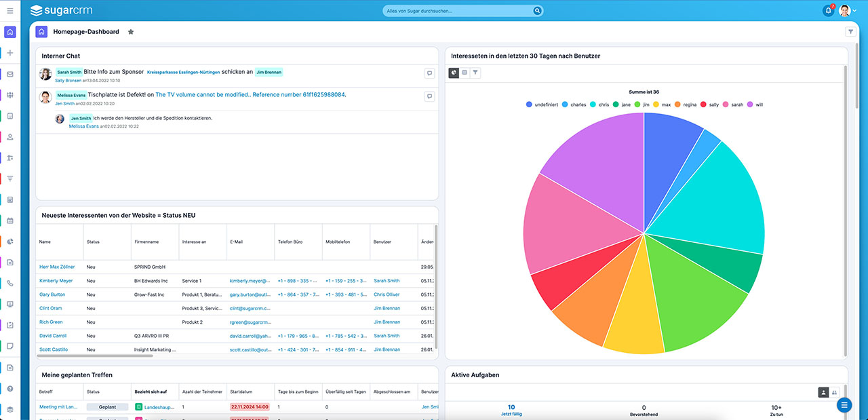Click the comment icon on Sarah Smith's chat post
Screen dimensions: 868x420
point(429,73)
